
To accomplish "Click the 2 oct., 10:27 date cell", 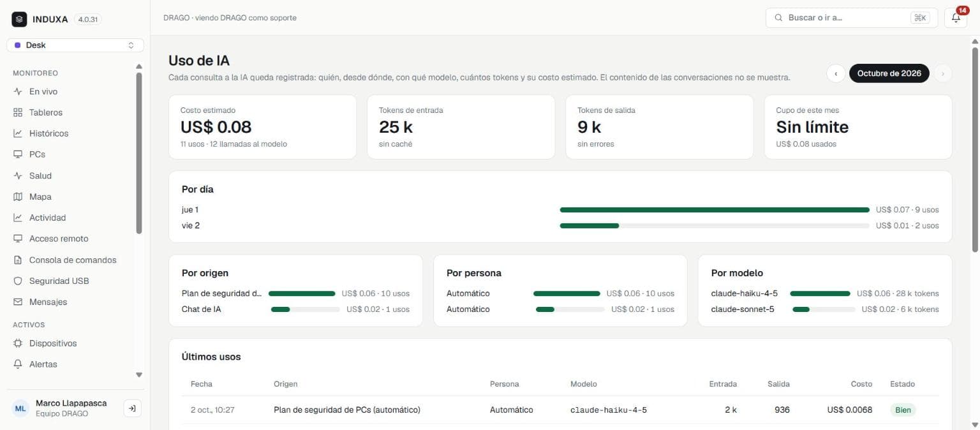I will click(212, 410).
